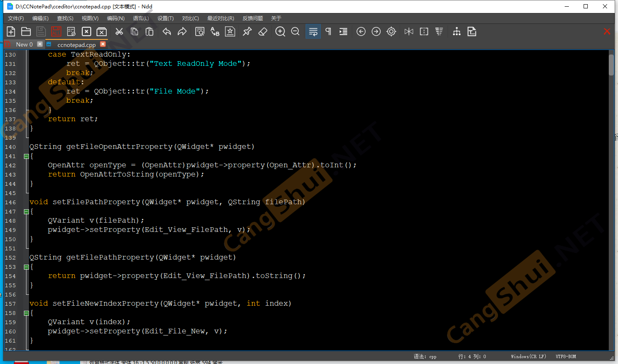Close all files via toolbar icon
618x364 pixels.
(102, 31)
